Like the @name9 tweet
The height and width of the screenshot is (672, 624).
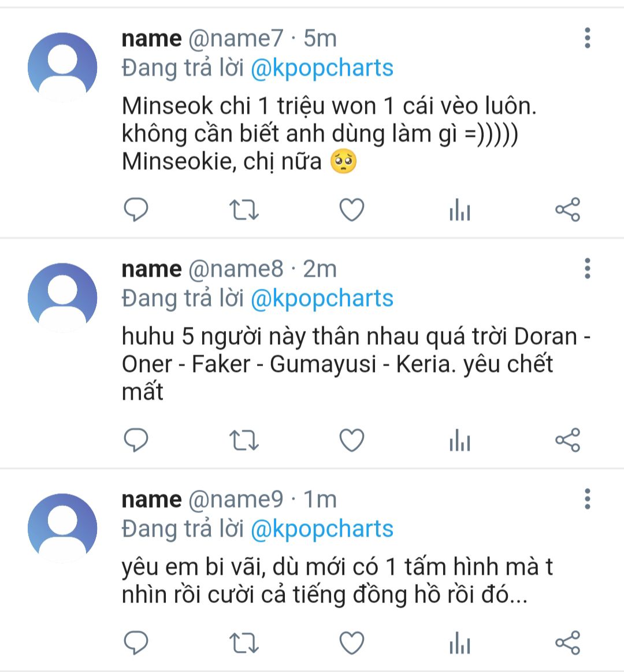click(352, 643)
